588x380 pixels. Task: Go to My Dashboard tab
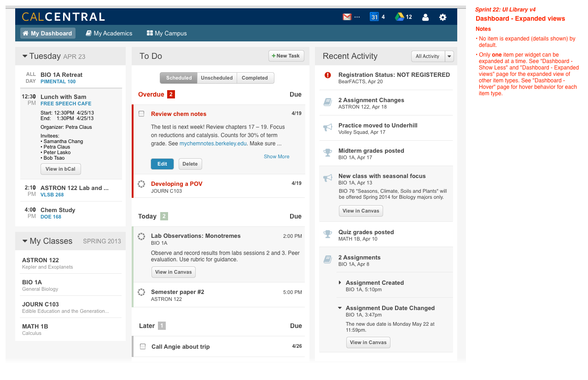48,33
